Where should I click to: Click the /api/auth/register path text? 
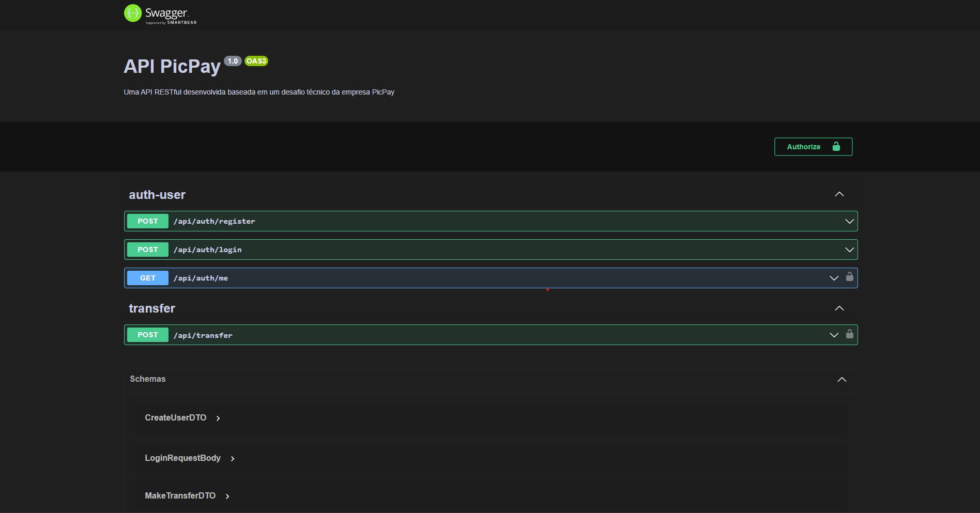[x=215, y=221]
